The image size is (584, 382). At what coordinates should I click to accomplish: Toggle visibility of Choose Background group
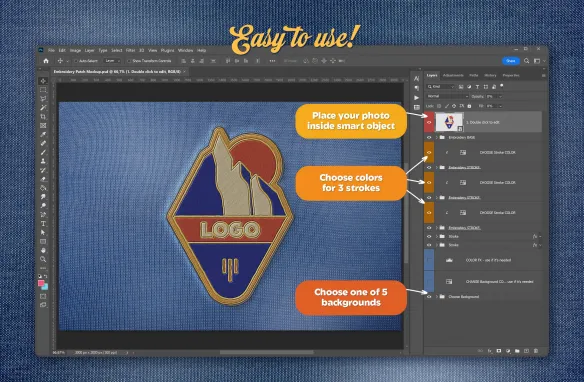[429, 297]
